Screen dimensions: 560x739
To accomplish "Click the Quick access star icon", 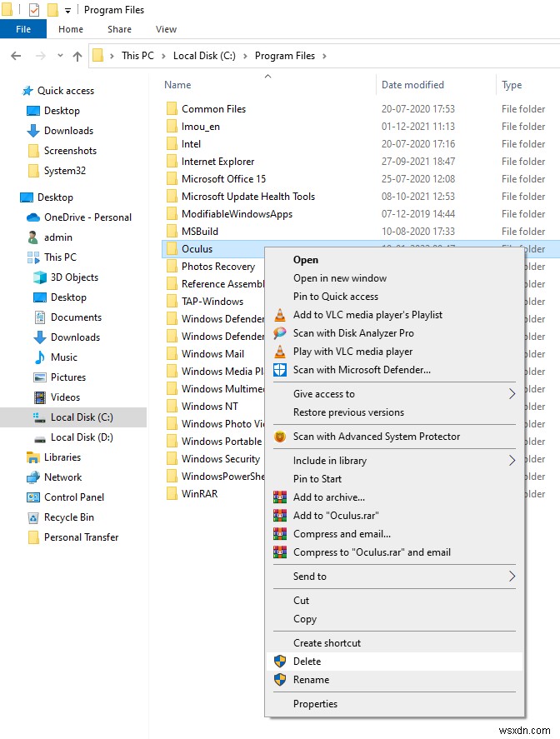I will click(x=27, y=91).
